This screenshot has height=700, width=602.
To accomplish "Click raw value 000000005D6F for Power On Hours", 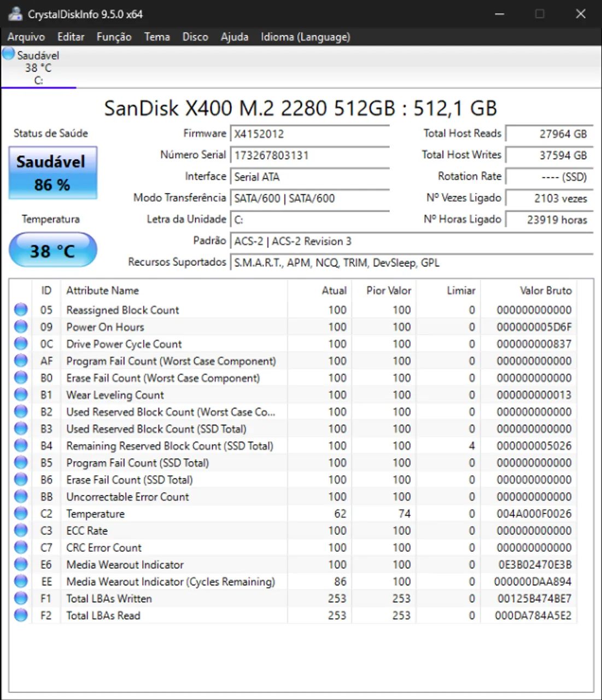I will pos(534,327).
